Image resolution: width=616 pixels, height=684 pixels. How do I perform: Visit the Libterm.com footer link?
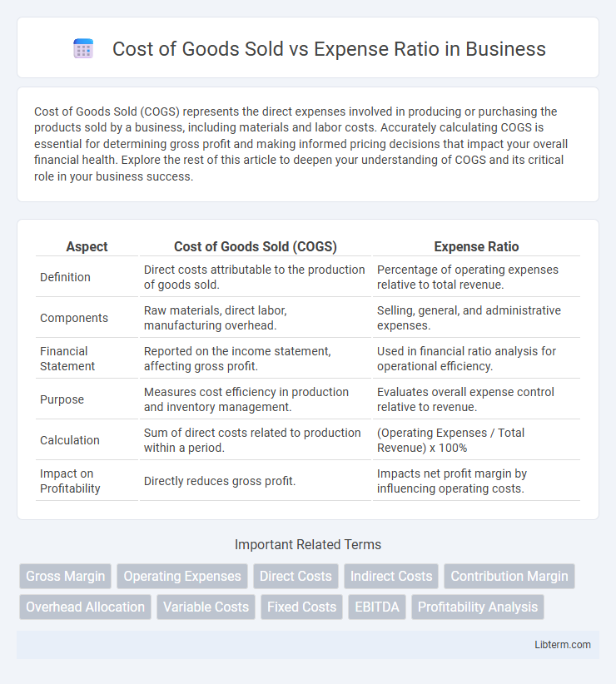[x=563, y=644]
